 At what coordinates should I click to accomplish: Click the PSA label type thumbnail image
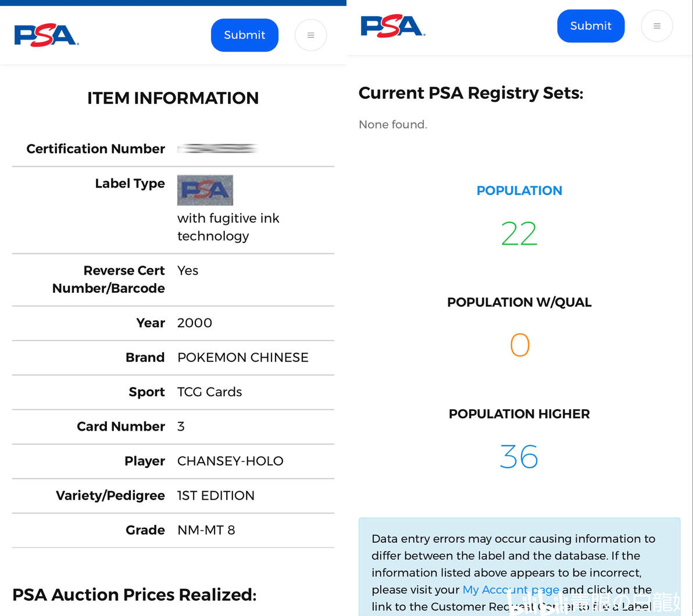pyautogui.click(x=205, y=190)
